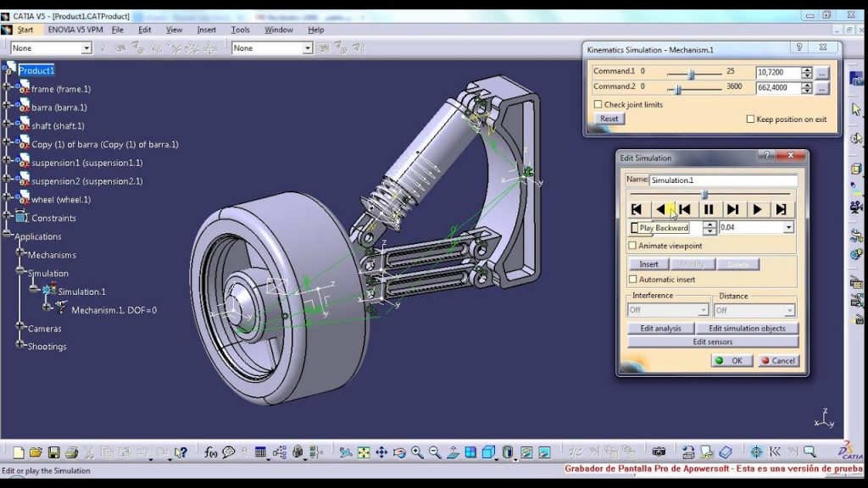
Task: Click the Command.2 slider handle
Action: pos(677,89)
